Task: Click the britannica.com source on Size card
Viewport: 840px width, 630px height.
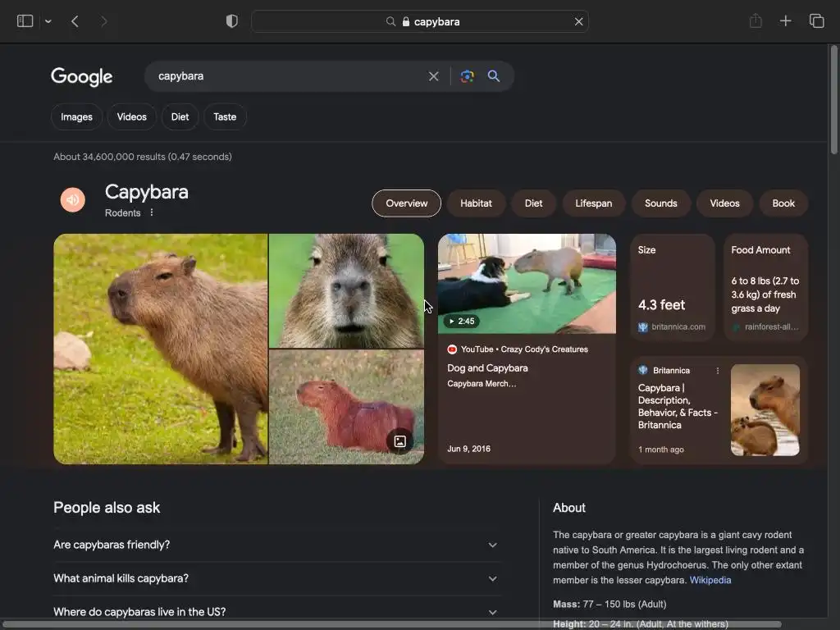Action: point(673,326)
